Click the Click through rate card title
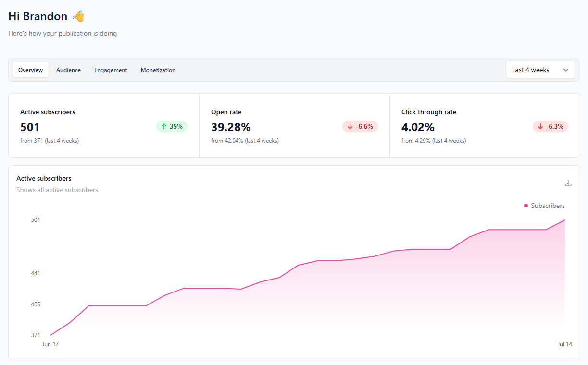Viewport: 588px width, 365px height. [429, 112]
